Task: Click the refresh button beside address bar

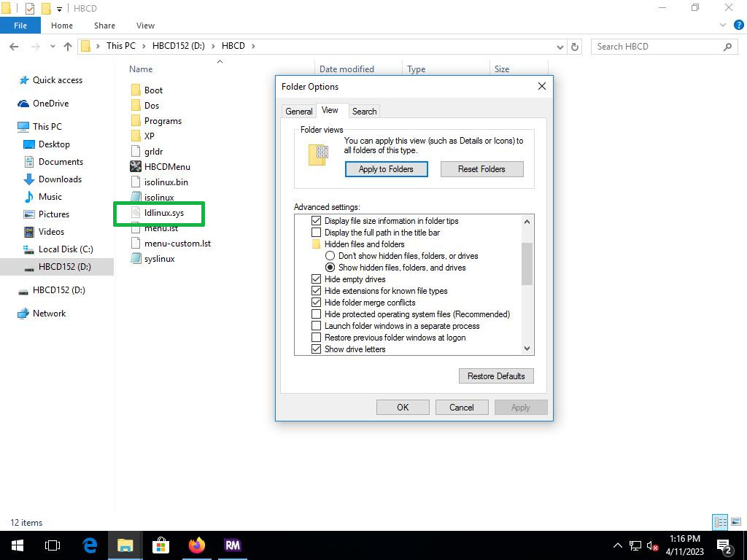Action: (575, 46)
